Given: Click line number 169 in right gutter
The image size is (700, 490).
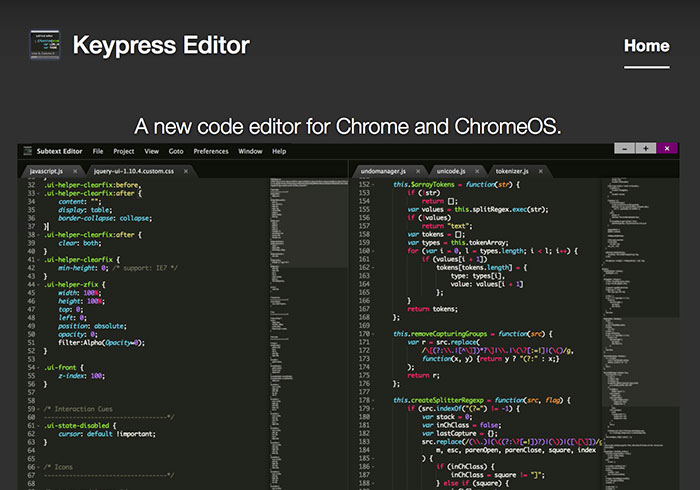Looking at the screenshot, I should [364, 326].
